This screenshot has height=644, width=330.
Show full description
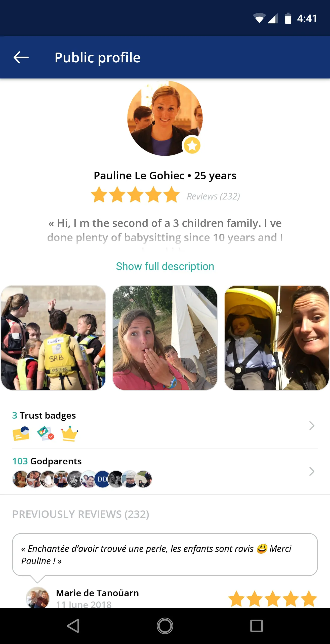165,266
